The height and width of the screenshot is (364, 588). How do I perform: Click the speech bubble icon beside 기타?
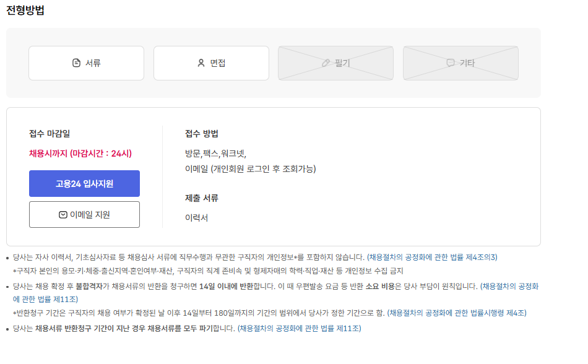coord(451,63)
